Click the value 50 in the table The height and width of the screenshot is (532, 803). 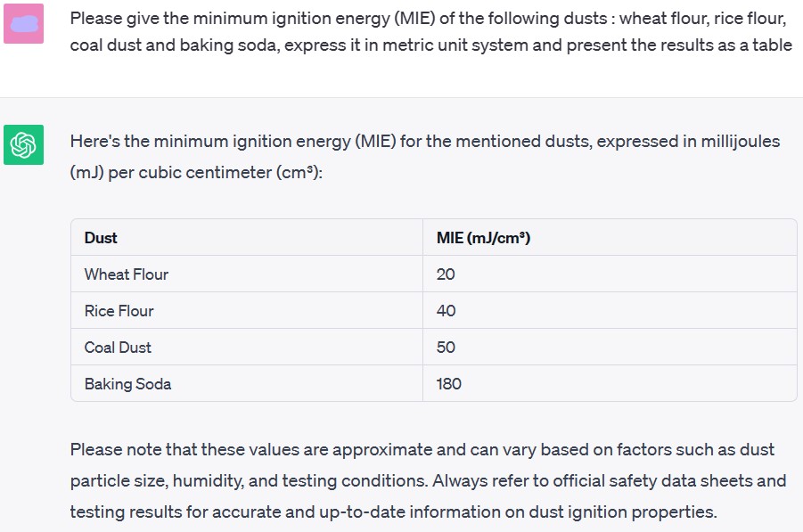446,348
